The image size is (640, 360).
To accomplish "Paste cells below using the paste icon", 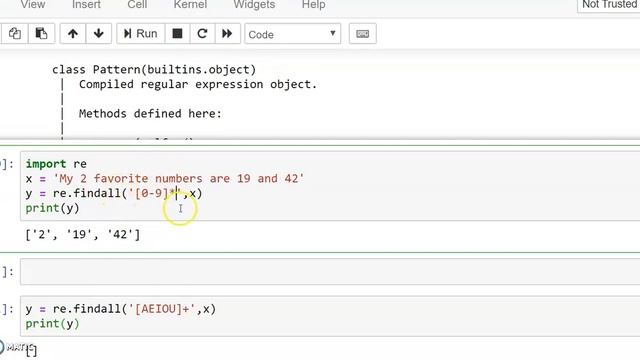I will [x=41, y=33].
